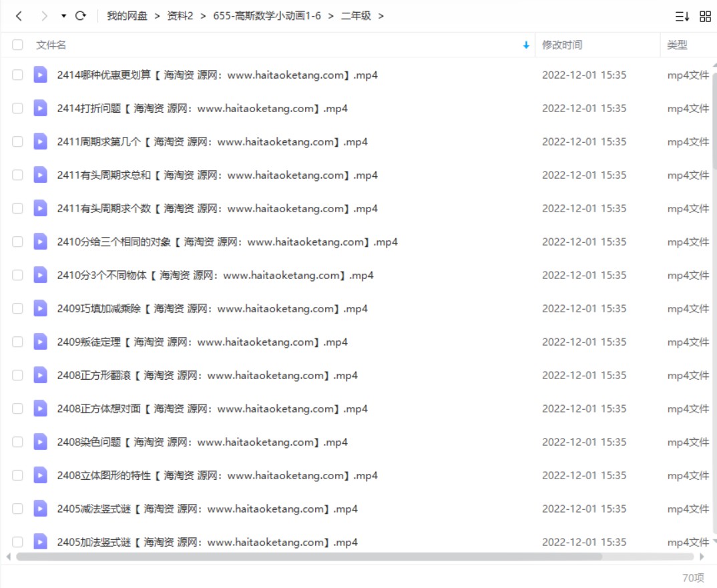Sort by 修改时间 column header
Viewport: 717px width, 588px height.
pyautogui.click(x=562, y=45)
